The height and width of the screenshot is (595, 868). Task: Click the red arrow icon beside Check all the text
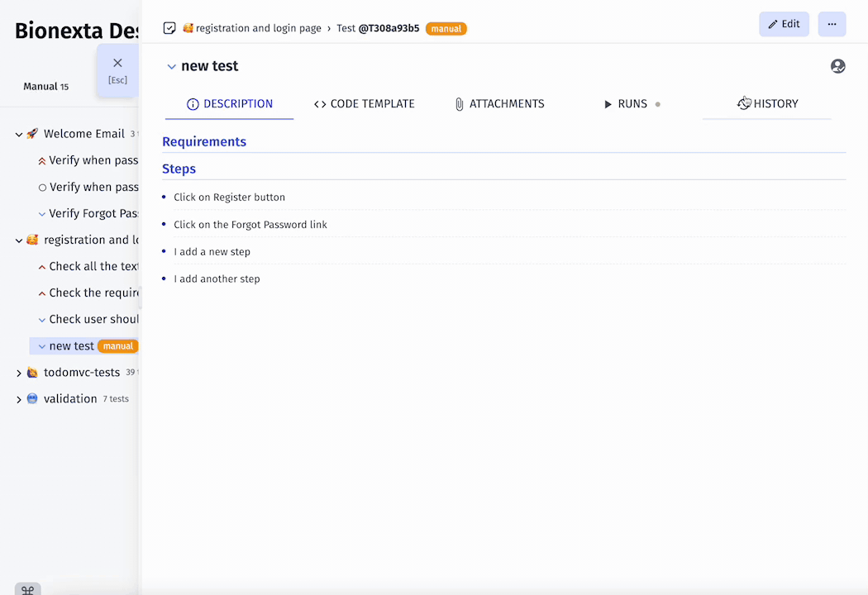42,267
